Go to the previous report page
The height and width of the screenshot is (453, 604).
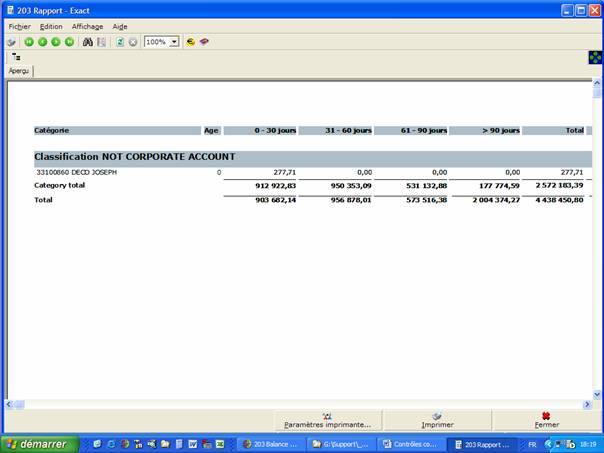(x=42, y=42)
